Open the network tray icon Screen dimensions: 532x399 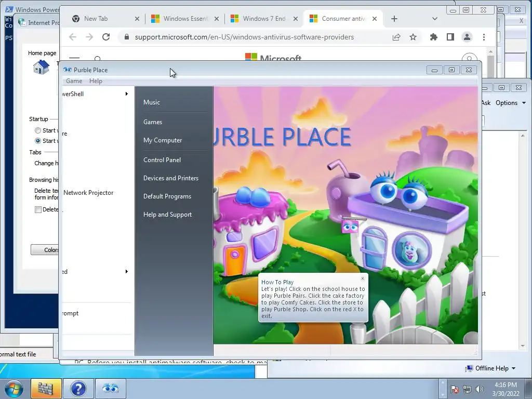point(467,389)
